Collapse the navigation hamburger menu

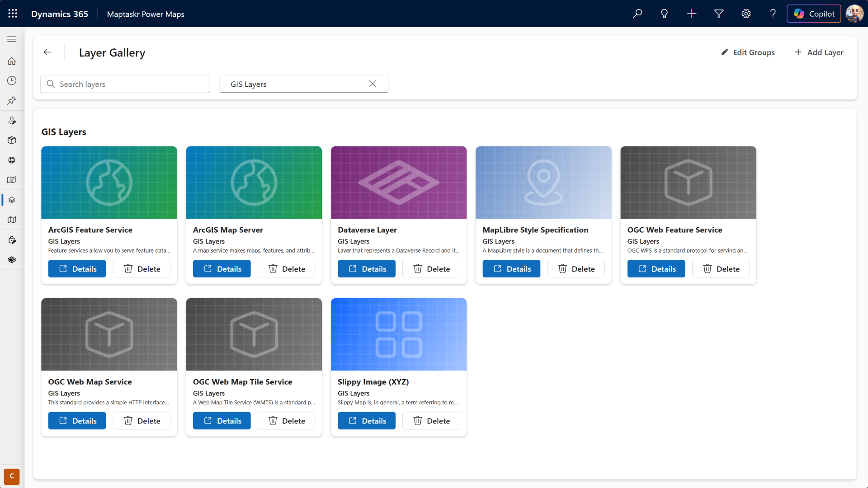click(x=12, y=39)
